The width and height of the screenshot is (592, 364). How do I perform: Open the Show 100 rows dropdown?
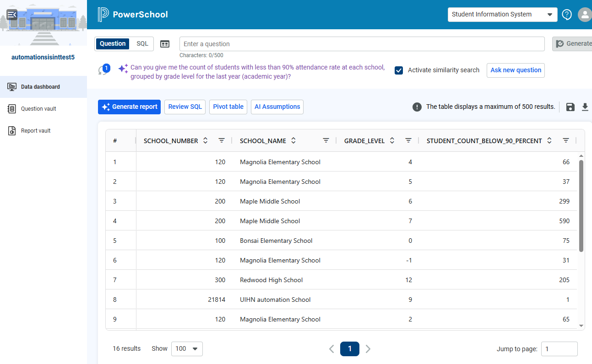coord(187,349)
